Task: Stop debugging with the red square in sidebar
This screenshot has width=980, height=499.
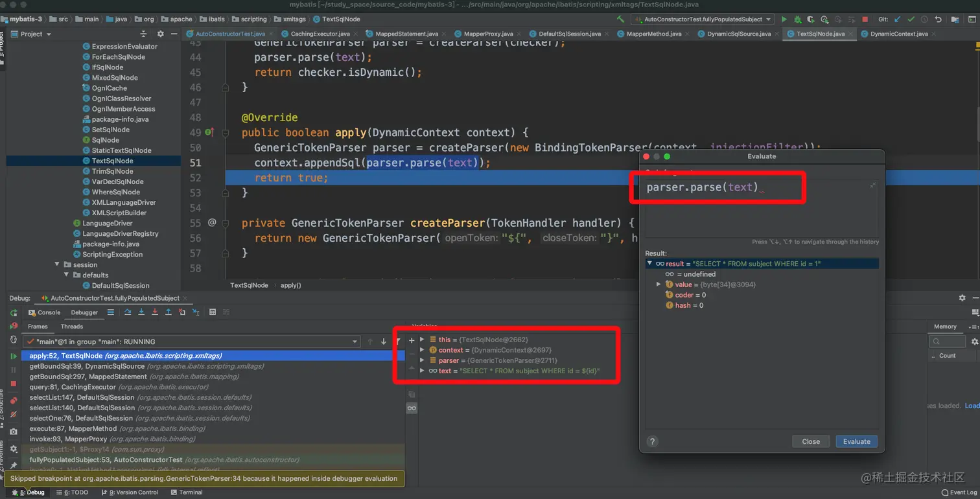Action: pyautogui.click(x=14, y=384)
